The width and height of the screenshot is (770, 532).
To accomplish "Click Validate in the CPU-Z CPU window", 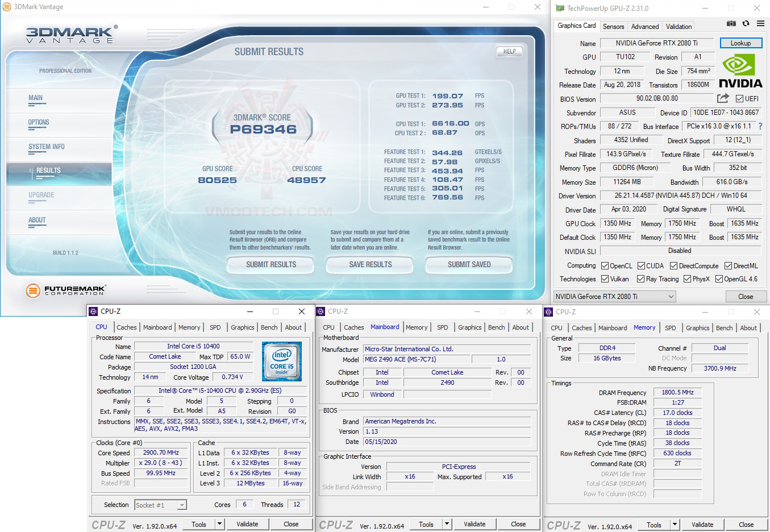I will tap(247, 524).
